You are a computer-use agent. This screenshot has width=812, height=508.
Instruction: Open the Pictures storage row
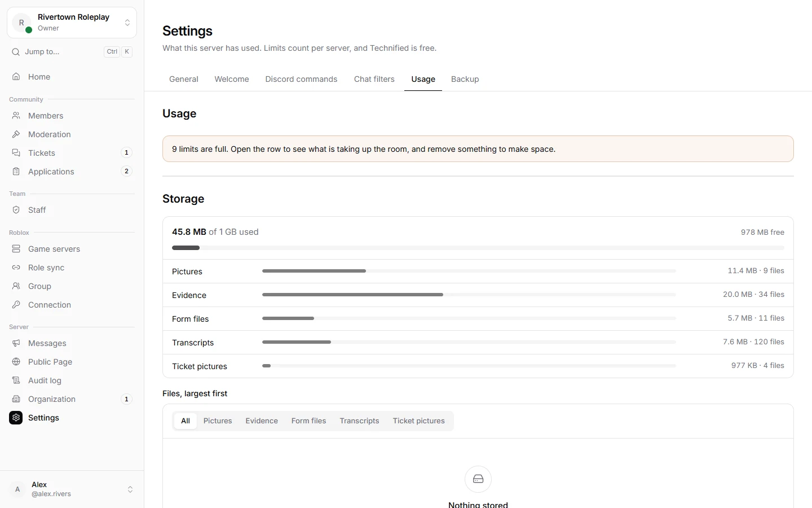[478, 271]
